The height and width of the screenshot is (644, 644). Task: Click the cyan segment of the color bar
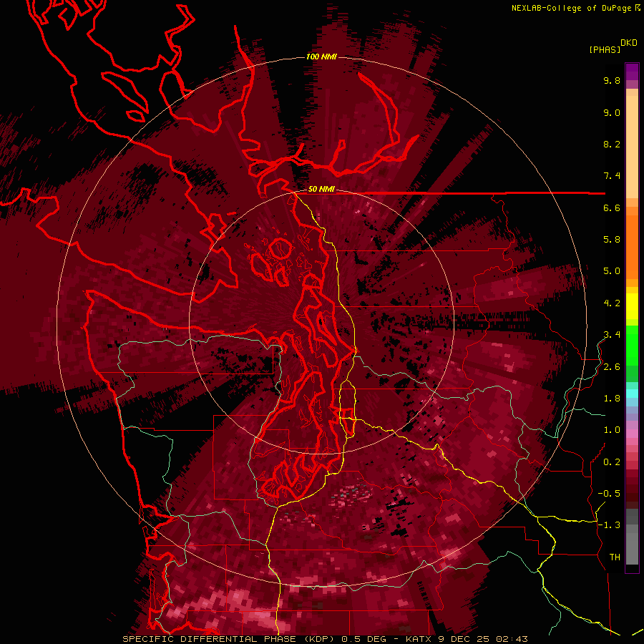(x=632, y=393)
